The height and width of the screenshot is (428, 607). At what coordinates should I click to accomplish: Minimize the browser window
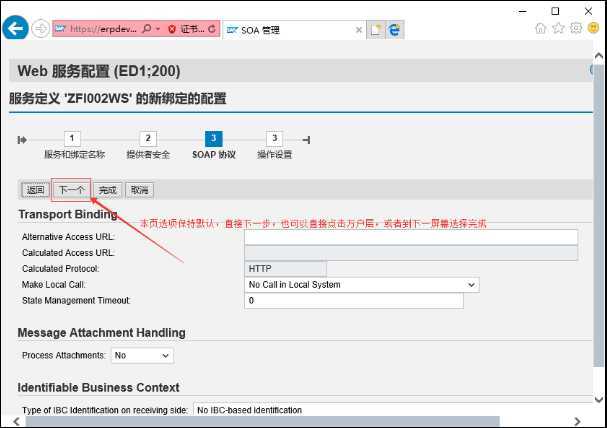pyautogui.click(x=522, y=11)
